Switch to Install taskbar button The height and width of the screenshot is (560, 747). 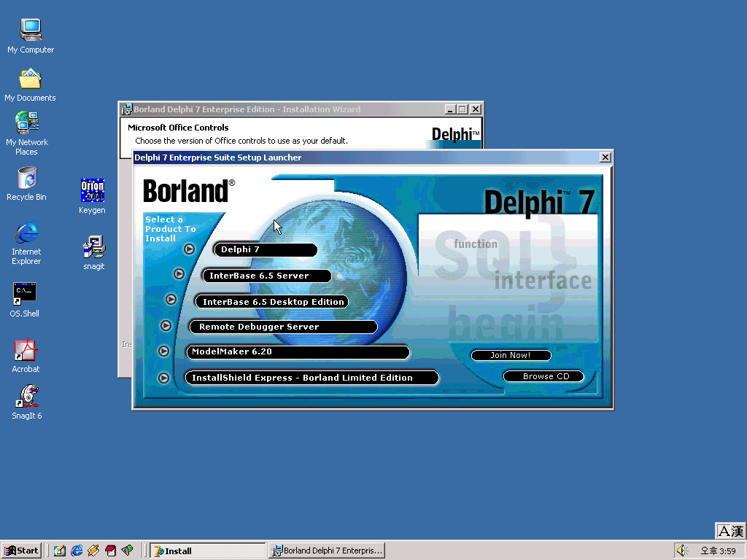207,551
